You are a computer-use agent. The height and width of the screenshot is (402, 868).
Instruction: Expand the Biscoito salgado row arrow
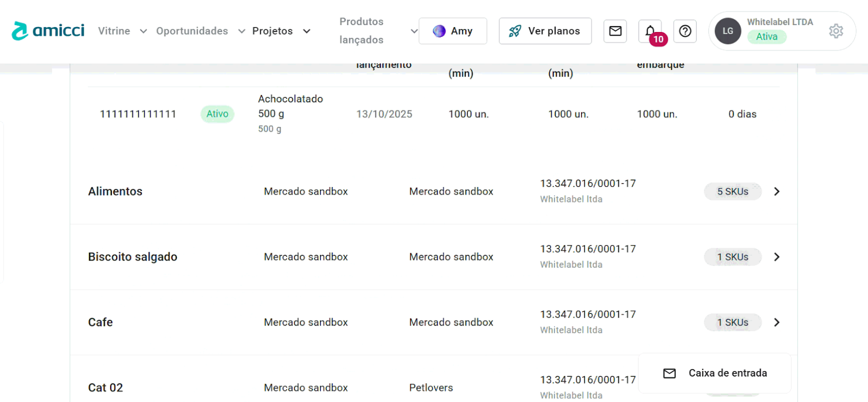click(x=777, y=257)
